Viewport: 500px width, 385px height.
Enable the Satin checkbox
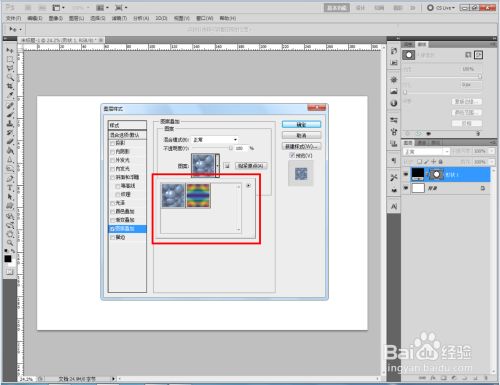112,203
